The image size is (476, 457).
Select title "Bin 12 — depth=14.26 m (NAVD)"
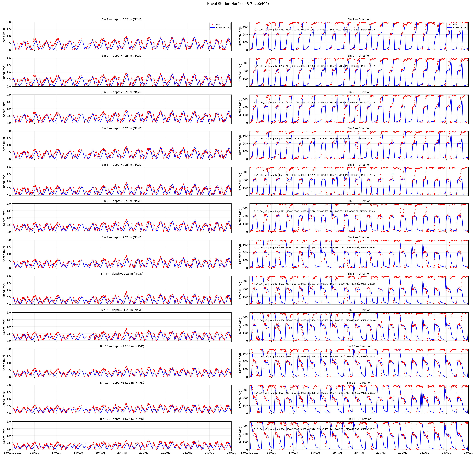pyautogui.click(x=122, y=419)
